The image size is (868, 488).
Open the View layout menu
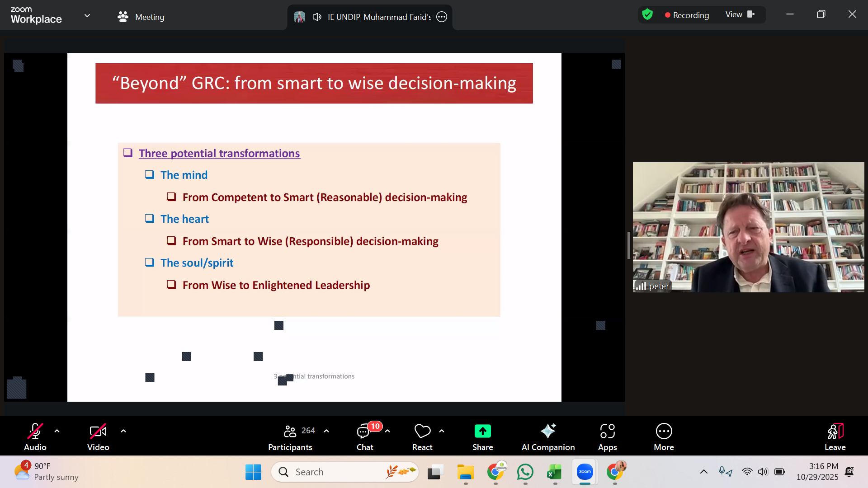[740, 15]
